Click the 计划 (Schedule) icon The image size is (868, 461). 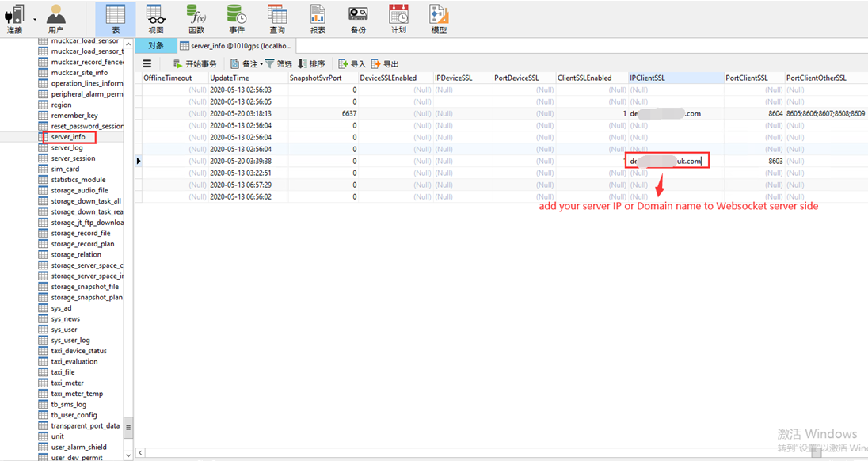click(x=398, y=19)
